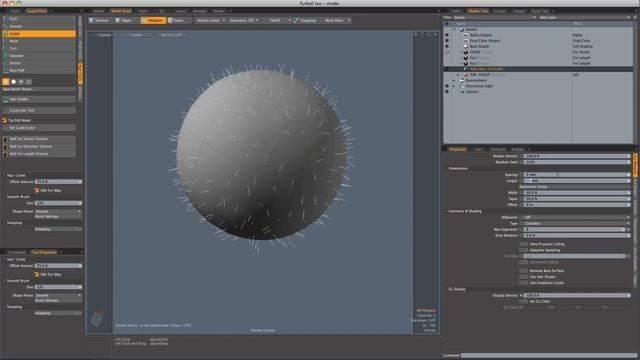The width and height of the screenshot is (640, 360).
Task: Click Add Fur Vector Texture
Action: pyautogui.click(x=39, y=139)
